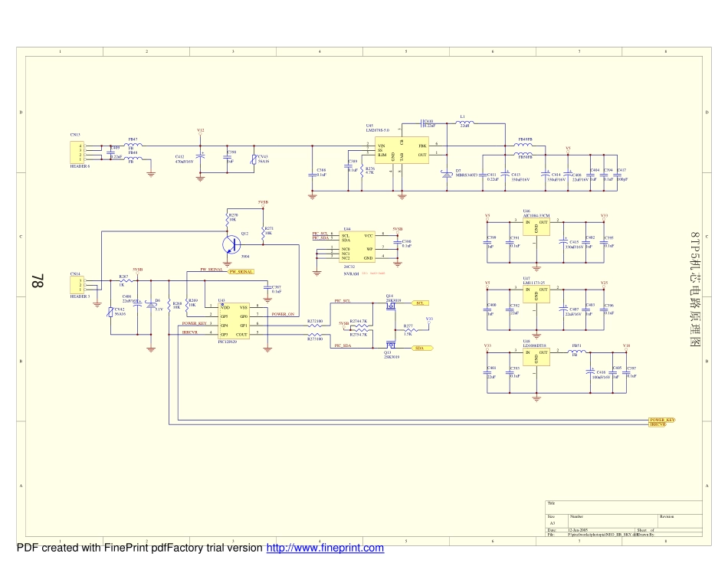Viewport: 728px width, 563px height.
Task: Click the IRRCVR port at right edge
Action: 658,424
